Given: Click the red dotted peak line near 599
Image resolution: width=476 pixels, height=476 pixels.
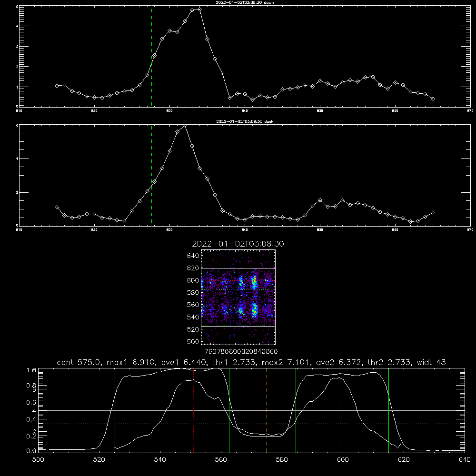Looking at the screenshot, I should [340, 410].
